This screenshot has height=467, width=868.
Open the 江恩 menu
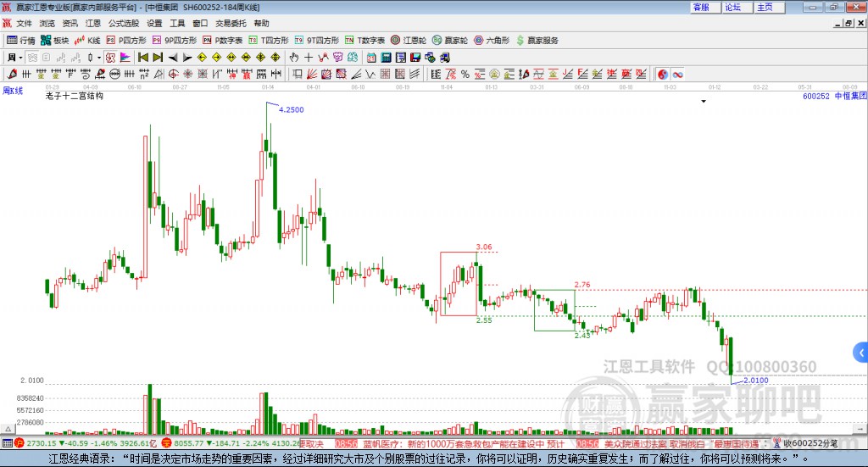[93, 23]
